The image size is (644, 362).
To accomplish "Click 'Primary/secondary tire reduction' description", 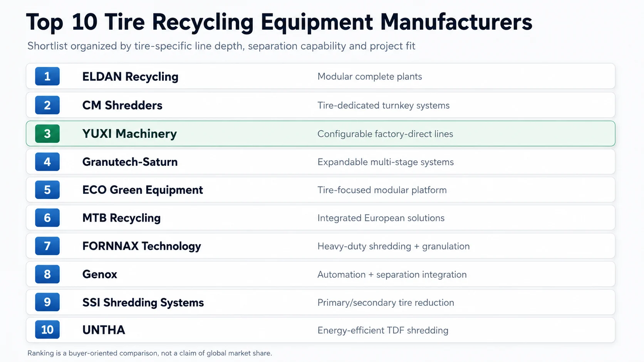I will (386, 303).
